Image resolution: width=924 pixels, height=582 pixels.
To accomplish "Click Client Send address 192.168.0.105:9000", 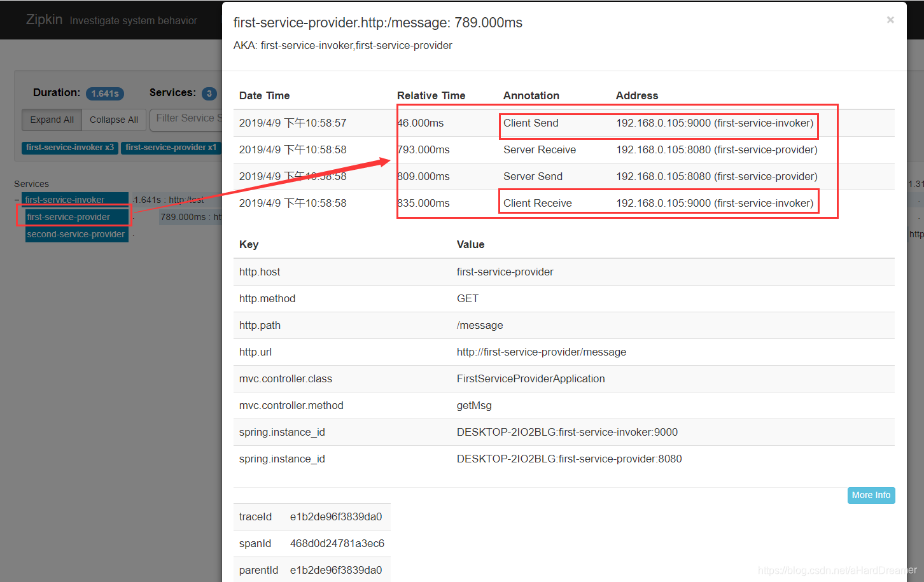I will [715, 123].
